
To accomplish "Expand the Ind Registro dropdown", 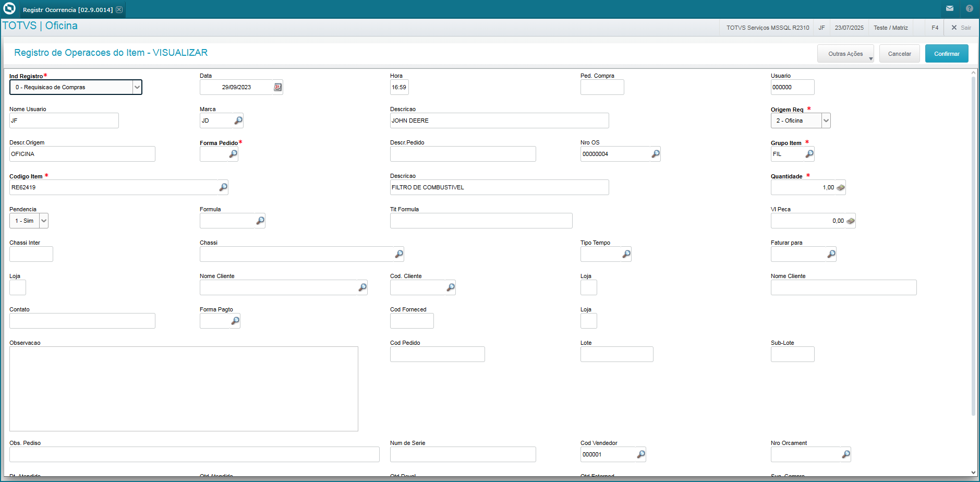I will (137, 87).
